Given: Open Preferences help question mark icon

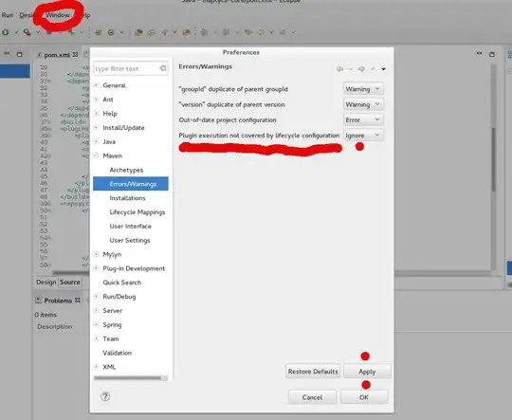Looking at the screenshot, I should click(105, 396).
